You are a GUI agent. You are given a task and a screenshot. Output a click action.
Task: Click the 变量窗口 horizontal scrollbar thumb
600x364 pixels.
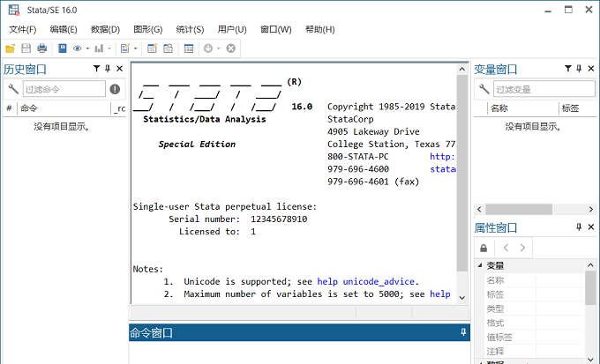point(519,209)
